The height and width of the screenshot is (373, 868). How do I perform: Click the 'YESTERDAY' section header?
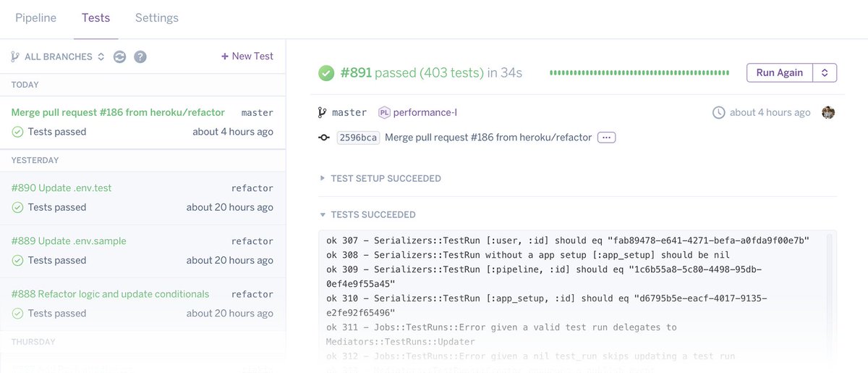[x=35, y=160]
